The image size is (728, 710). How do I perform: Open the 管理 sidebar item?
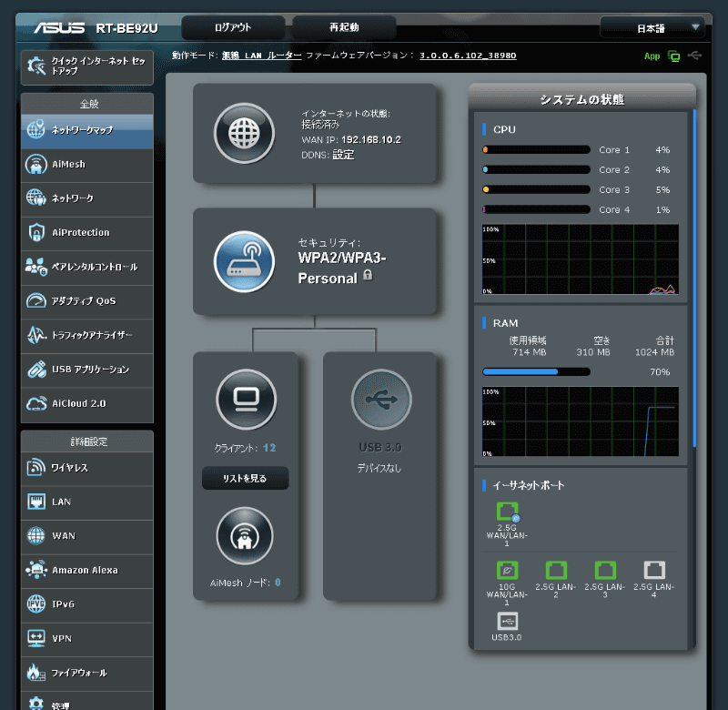click(87, 701)
